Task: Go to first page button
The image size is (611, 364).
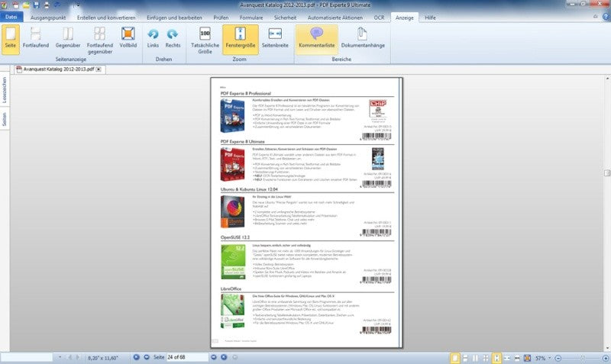Action: coord(136,357)
